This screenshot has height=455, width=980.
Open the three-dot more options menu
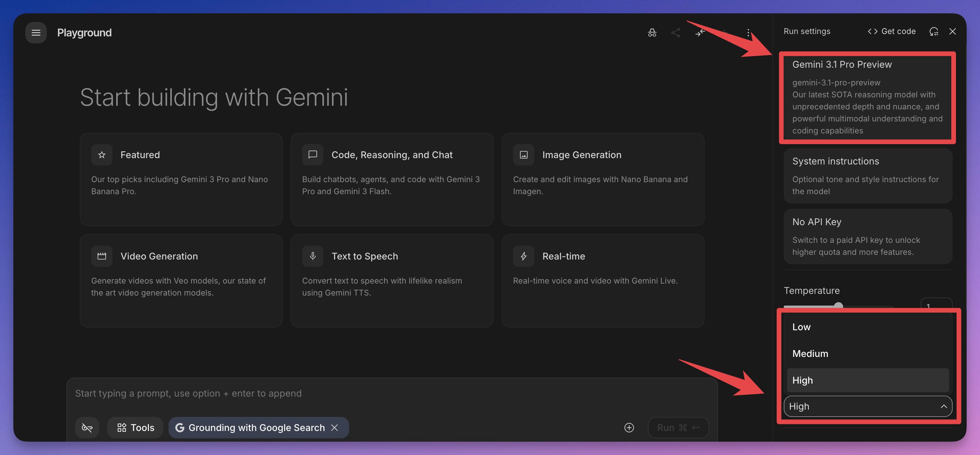(748, 33)
